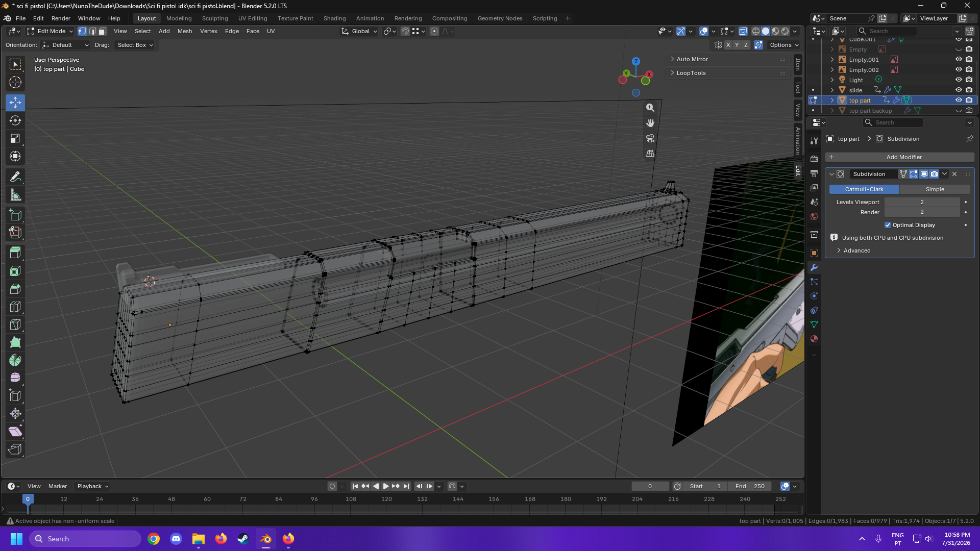
Task: Open the Global transform orientation dropdown
Action: tap(359, 31)
